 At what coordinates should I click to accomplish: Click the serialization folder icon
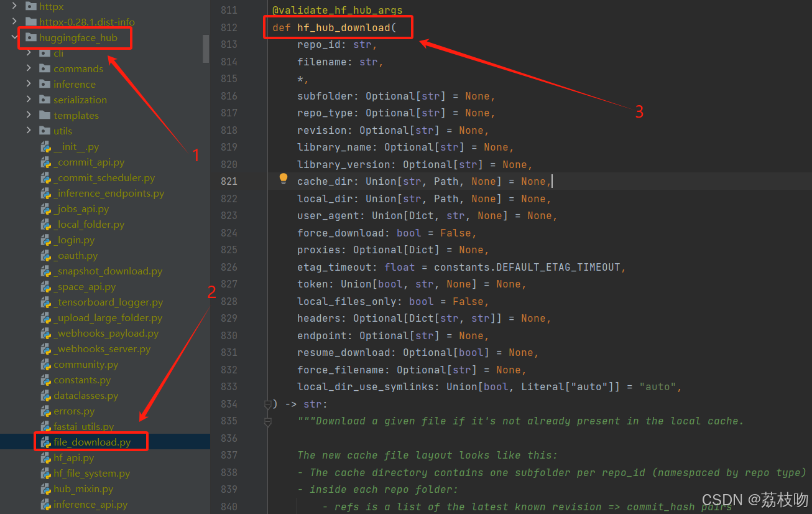[x=44, y=100]
